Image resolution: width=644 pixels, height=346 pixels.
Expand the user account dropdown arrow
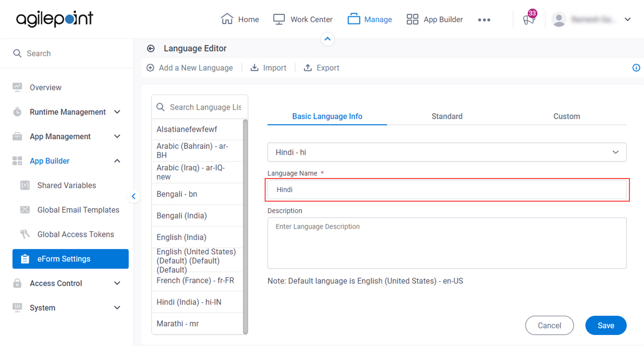tap(627, 20)
